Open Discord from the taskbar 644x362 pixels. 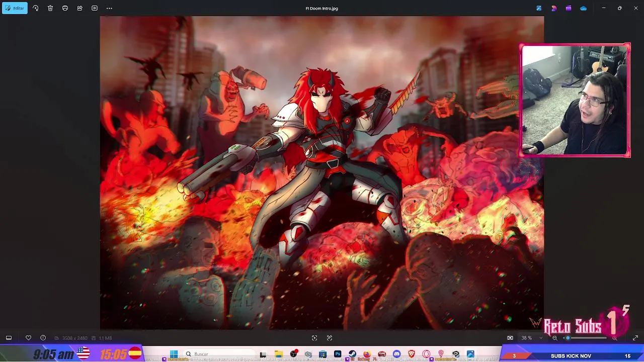pyautogui.click(x=396, y=354)
